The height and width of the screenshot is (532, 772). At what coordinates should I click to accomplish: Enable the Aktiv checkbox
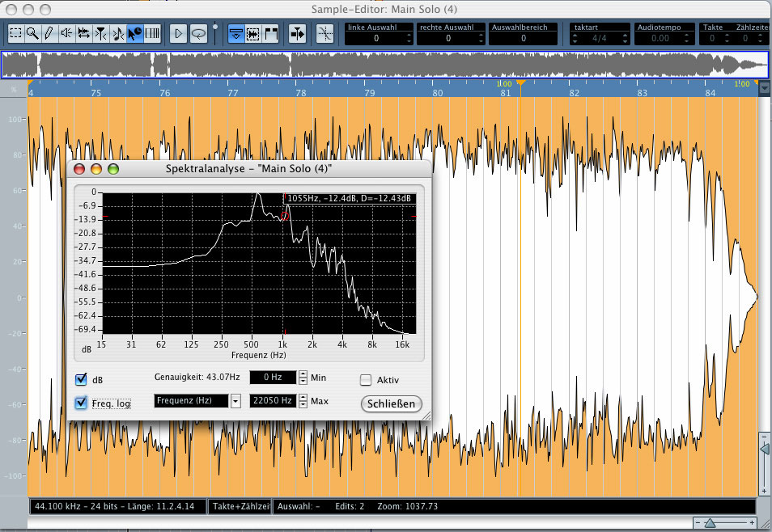(x=366, y=380)
